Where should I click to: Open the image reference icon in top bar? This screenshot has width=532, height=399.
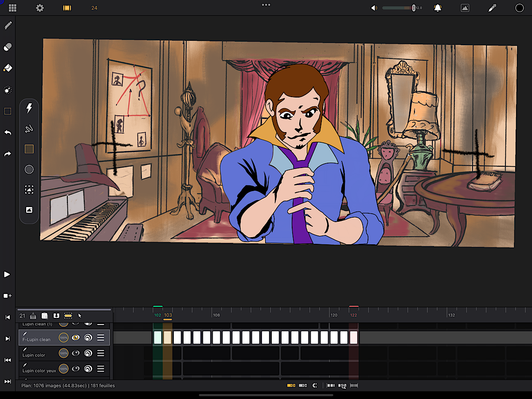coord(465,8)
